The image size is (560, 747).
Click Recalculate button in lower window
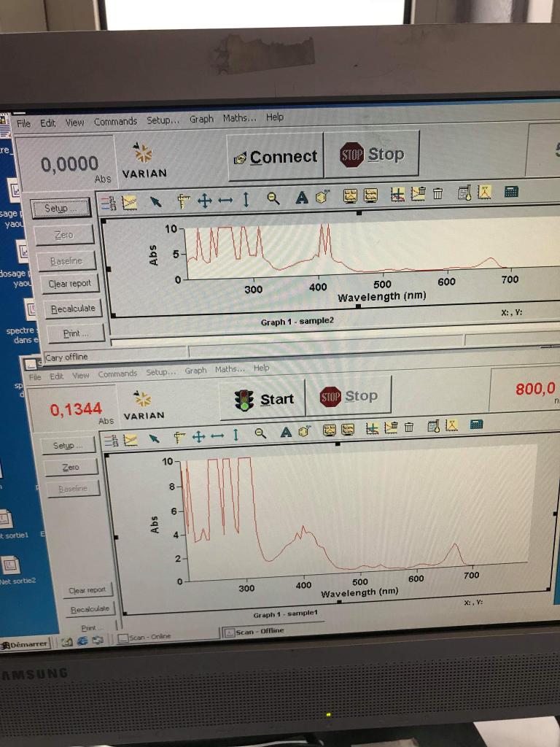click(x=90, y=609)
